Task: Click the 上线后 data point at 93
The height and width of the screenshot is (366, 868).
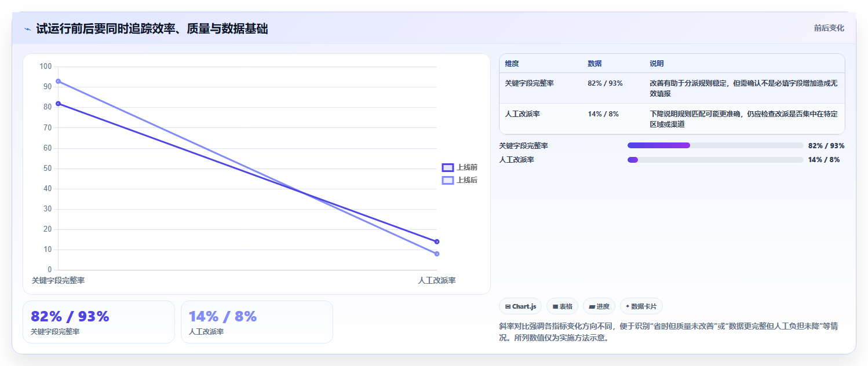Action: pyautogui.click(x=58, y=81)
